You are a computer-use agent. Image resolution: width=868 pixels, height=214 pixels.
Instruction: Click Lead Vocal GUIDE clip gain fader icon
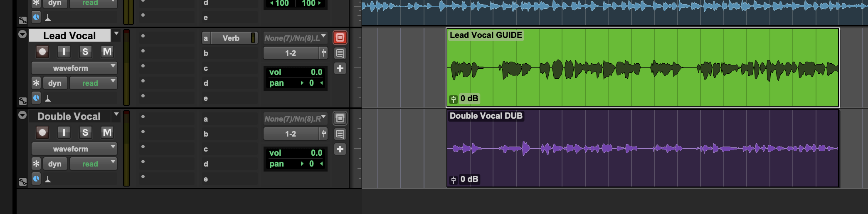tap(454, 99)
